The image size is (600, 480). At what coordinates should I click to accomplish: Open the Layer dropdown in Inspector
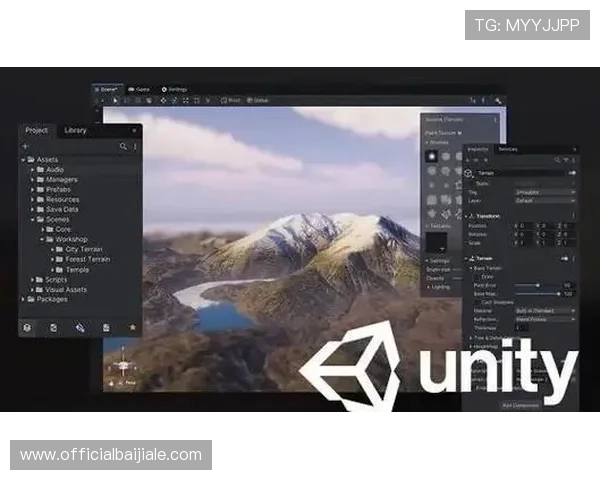point(545,200)
